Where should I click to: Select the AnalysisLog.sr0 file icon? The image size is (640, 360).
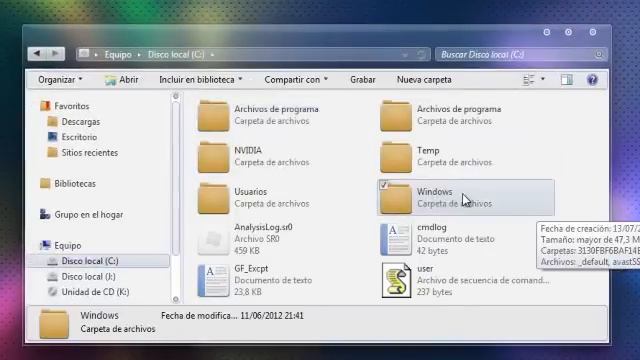(x=213, y=240)
